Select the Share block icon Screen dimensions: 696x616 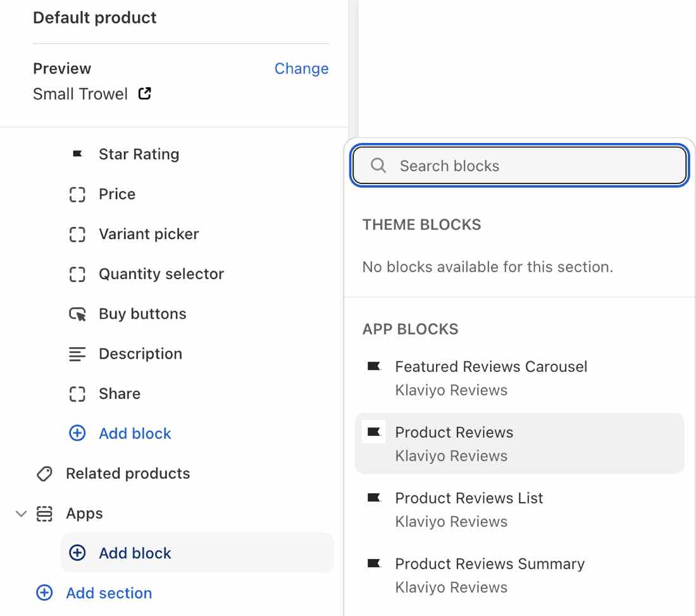pyautogui.click(x=77, y=393)
